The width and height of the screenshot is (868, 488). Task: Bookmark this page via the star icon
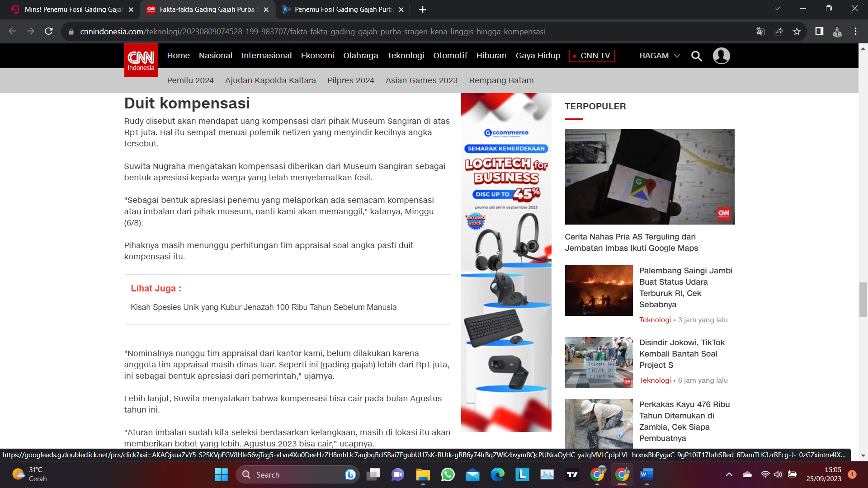[797, 32]
